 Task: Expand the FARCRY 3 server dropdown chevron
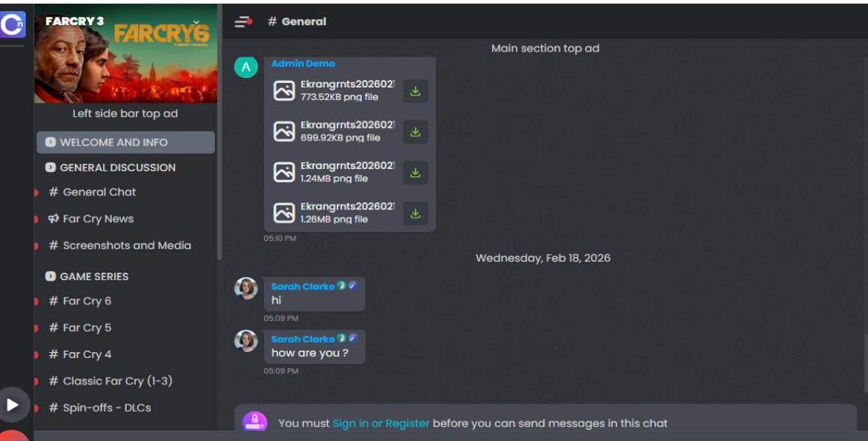coord(196,23)
